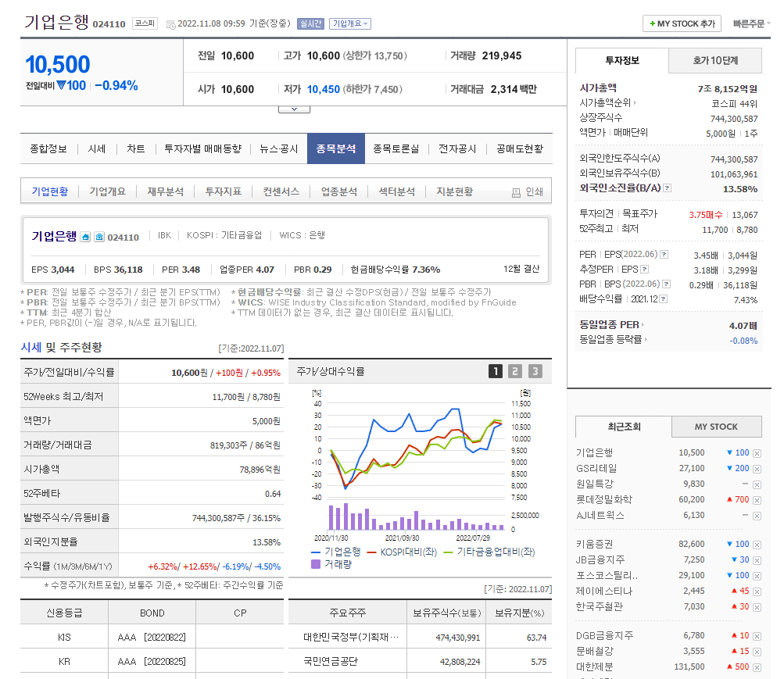Viewport: 784px width, 679px height.
Task: Open the 투자자별 매매동향 tab
Action: click(x=203, y=149)
